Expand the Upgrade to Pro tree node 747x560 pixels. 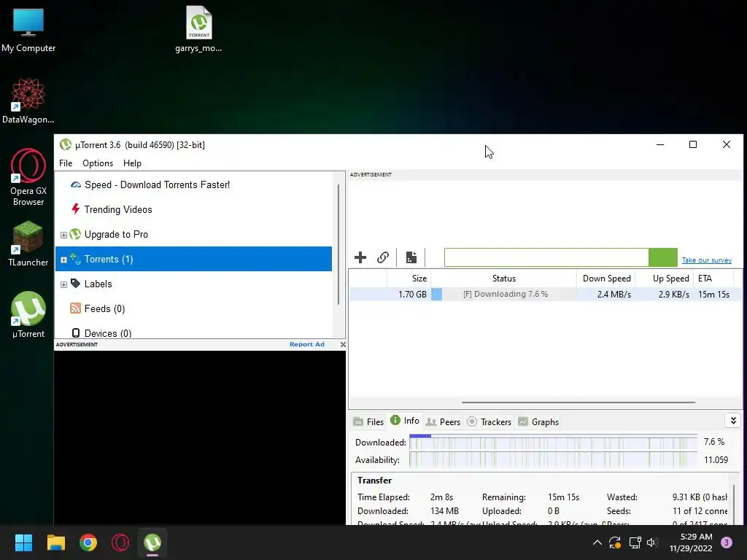click(x=63, y=235)
